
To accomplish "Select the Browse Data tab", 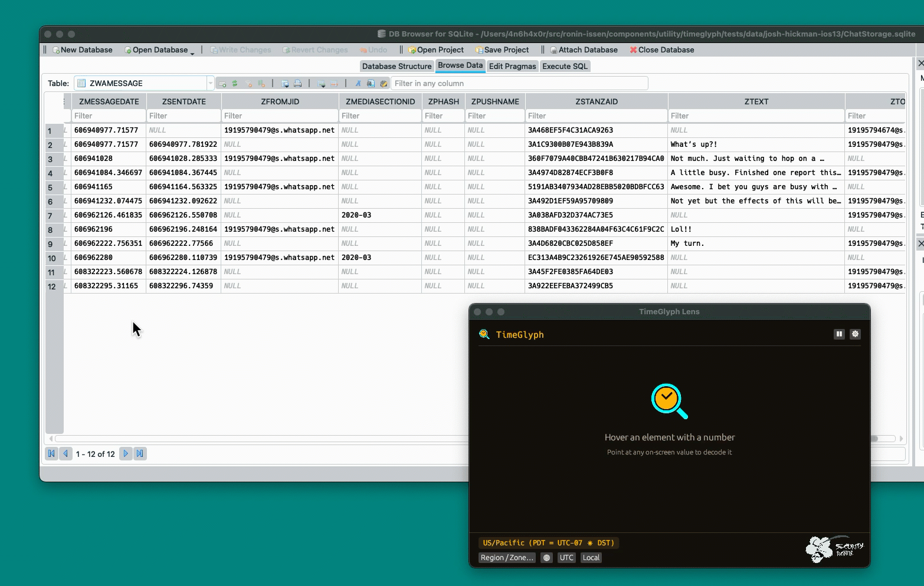I will click(460, 65).
